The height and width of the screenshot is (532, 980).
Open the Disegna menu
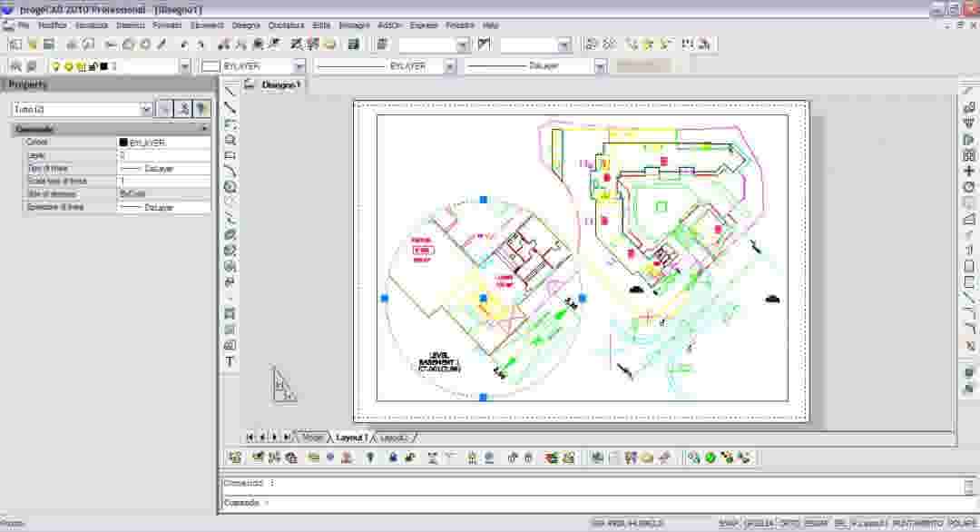[245, 25]
